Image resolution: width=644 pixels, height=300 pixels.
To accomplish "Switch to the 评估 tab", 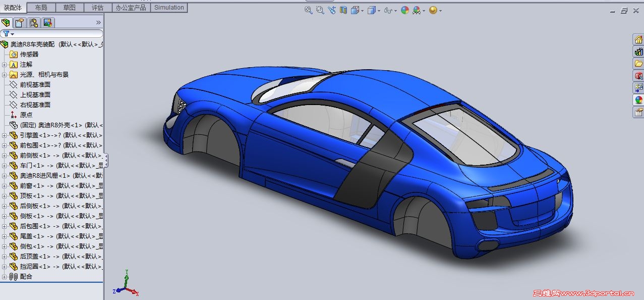I will tap(98, 8).
